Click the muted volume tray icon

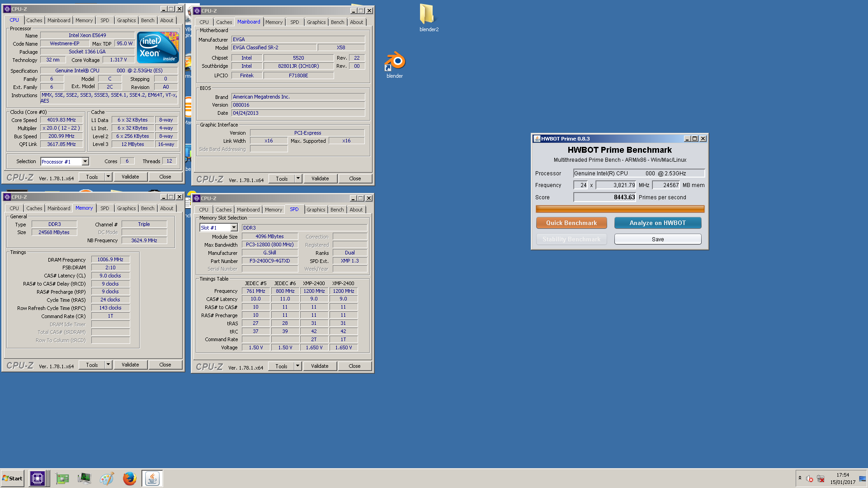click(810, 479)
